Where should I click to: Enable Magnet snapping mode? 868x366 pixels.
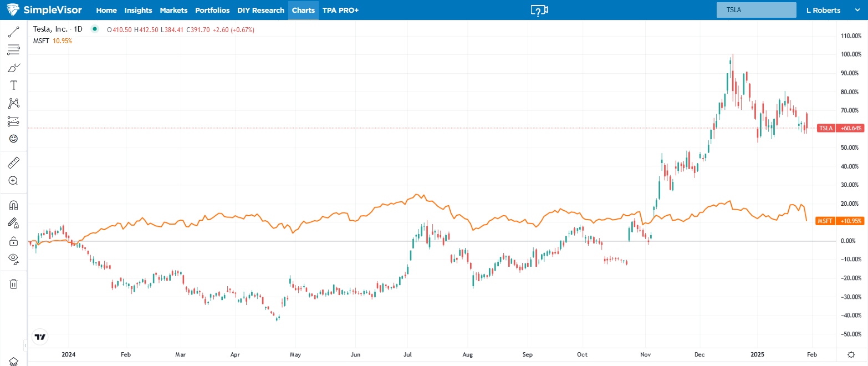(13, 205)
